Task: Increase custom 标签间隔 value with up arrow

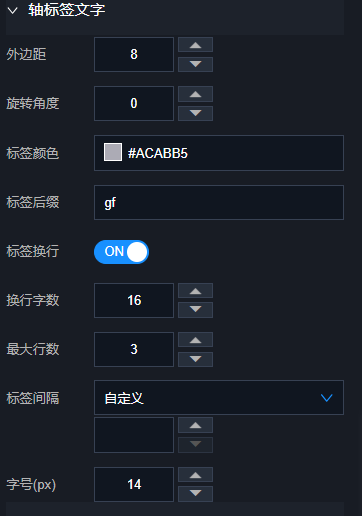Action: tap(195, 425)
